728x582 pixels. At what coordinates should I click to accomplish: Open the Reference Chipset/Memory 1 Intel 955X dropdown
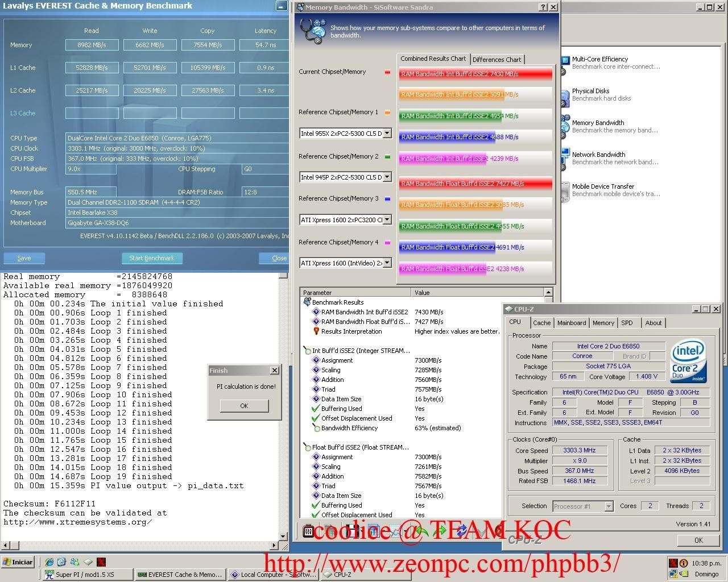click(387, 134)
